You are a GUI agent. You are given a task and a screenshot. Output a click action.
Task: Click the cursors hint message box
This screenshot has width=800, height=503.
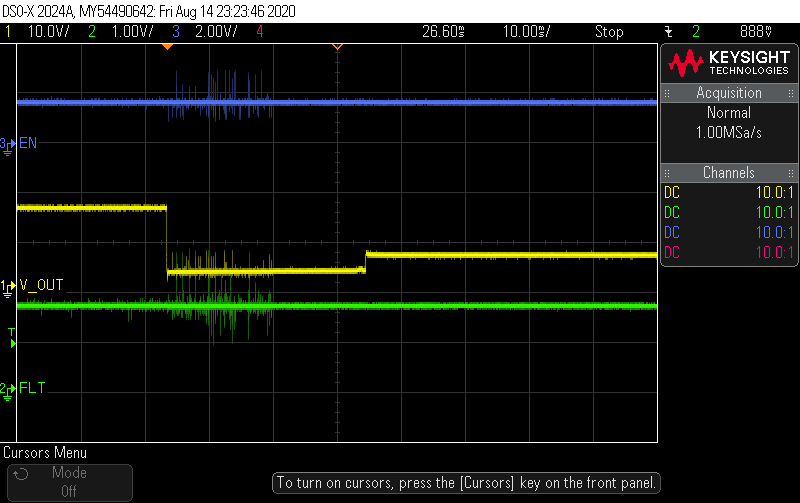coord(466,483)
